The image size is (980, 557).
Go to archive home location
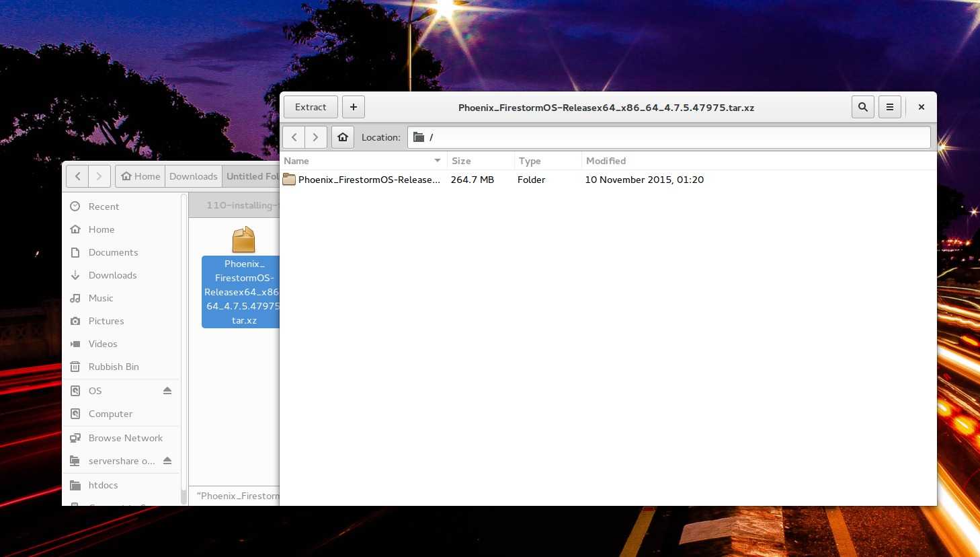pyautogui.click(x=343, y=137)
